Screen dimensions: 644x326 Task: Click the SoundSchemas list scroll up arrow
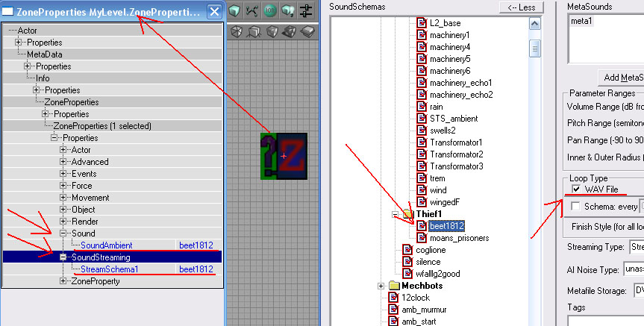(x=534, y=25)
